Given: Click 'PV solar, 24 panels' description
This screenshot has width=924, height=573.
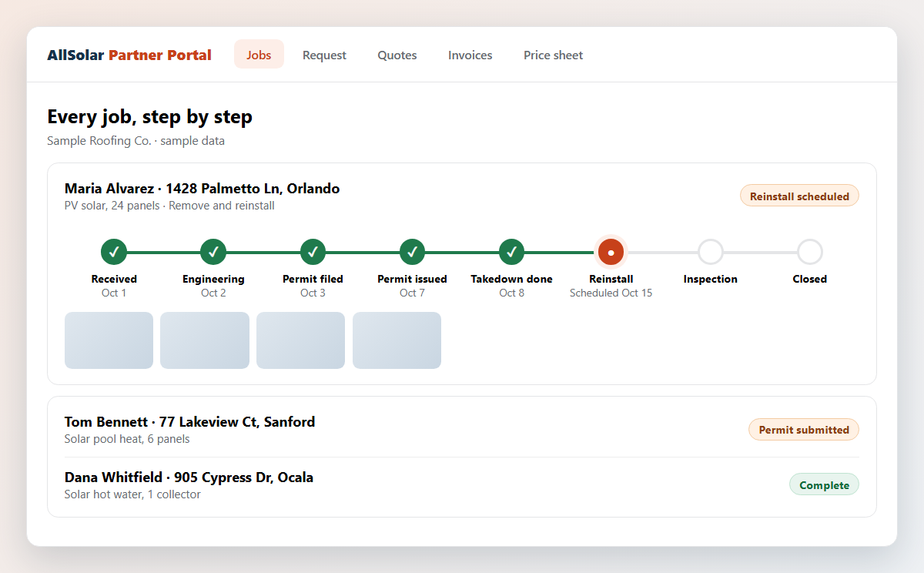Looking at the screenshot, I should (x=112, y=206).
